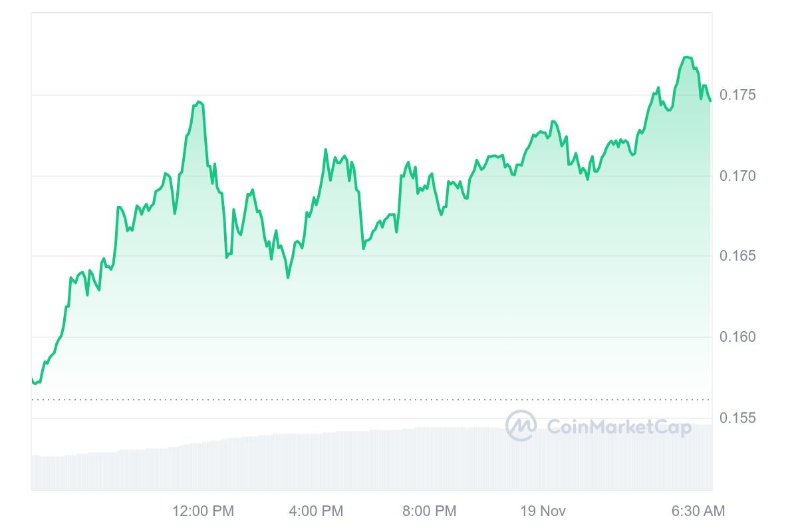Click the price line's final point at right edge

710,101
